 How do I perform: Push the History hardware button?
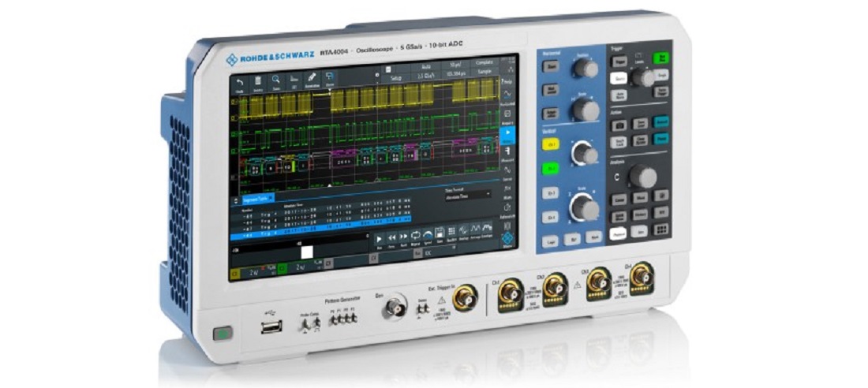click(x=640, y=215)
